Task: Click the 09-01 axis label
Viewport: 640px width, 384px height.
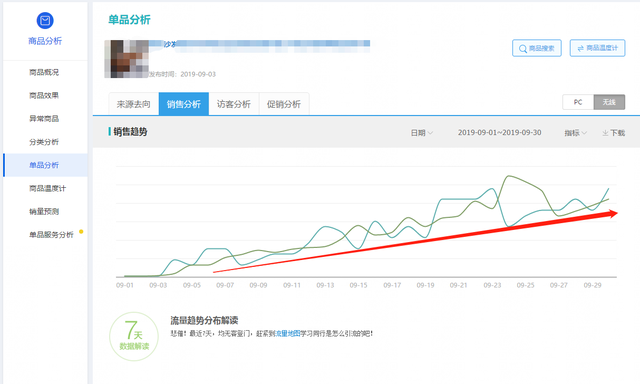Action: point(124,285)
